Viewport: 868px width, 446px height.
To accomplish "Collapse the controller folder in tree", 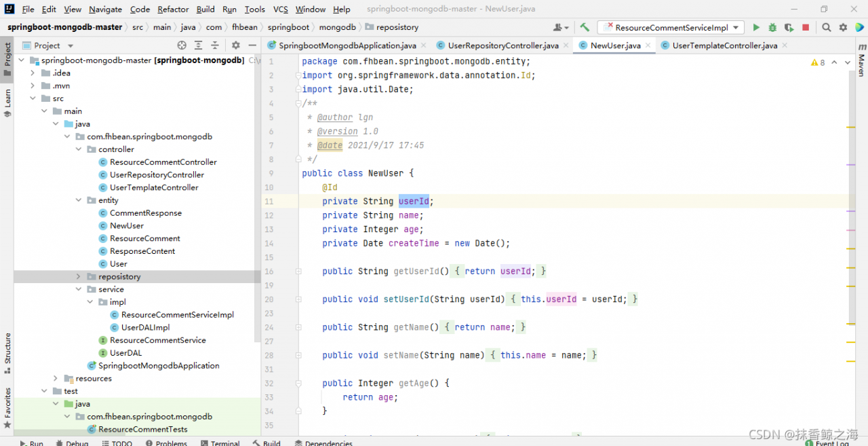I will 78,149.
